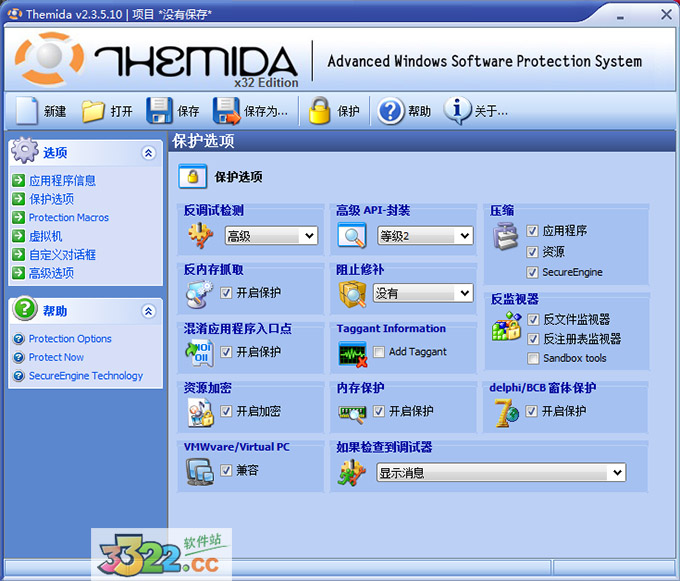Click the 资源加密 document lock icon

coord(200,412)
